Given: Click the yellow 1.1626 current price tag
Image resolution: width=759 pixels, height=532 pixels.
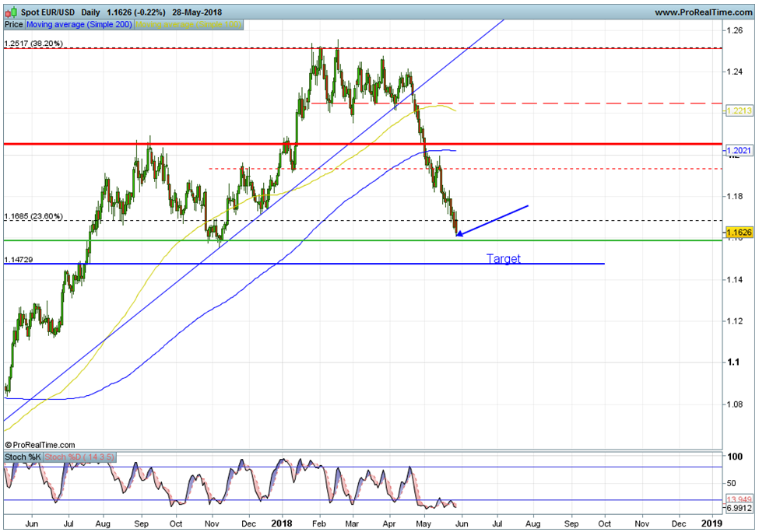Looking at the screenshot, I should click(740, 233).
